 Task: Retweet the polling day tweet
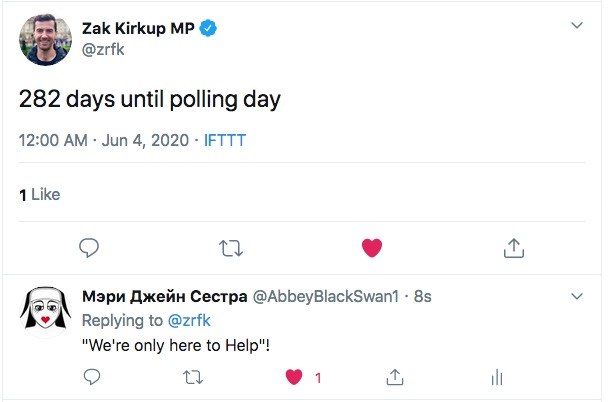pyautogui.click(x=231, y=247)
